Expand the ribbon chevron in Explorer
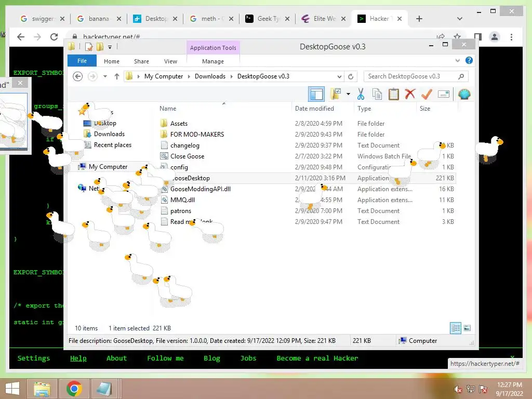This screenshot has width=532, height=399. (457, 61)
